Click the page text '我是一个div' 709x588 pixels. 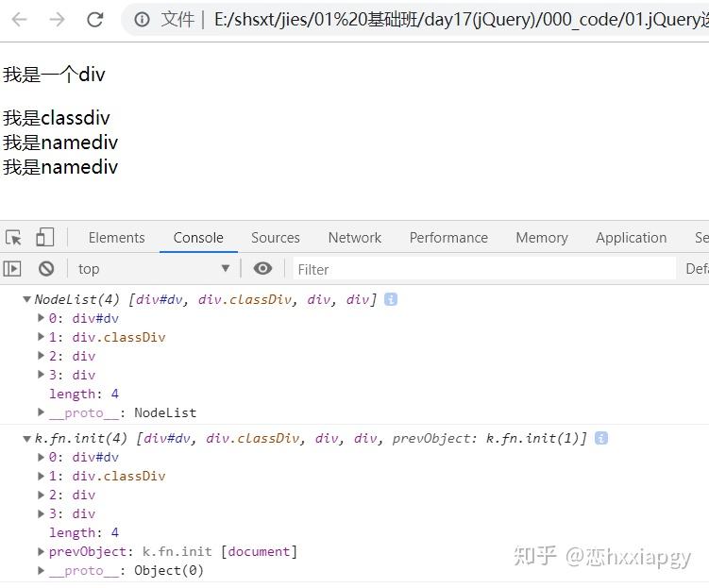tap(54, 75)
